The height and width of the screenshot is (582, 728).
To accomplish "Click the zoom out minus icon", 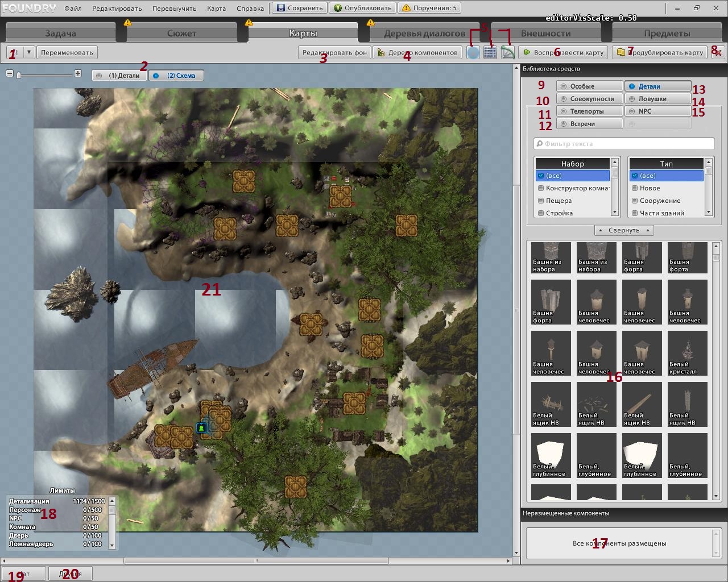I will [10, 73].
